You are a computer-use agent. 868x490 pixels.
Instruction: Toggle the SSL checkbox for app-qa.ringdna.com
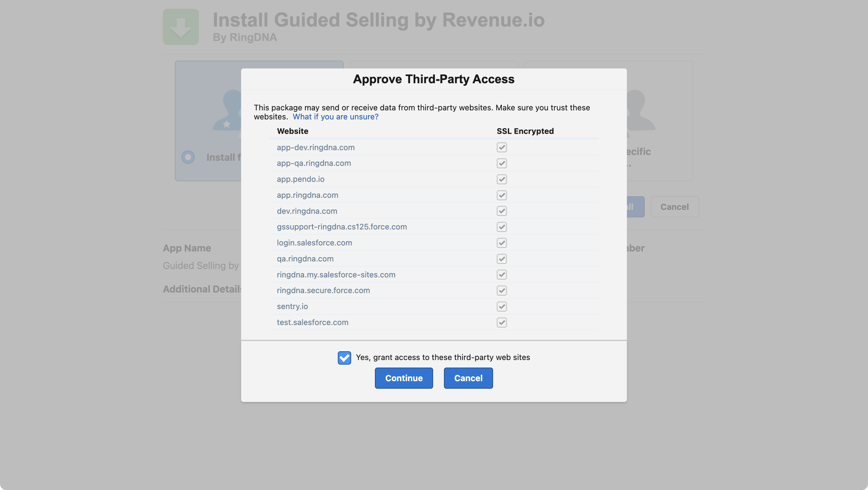coord(502,163)
